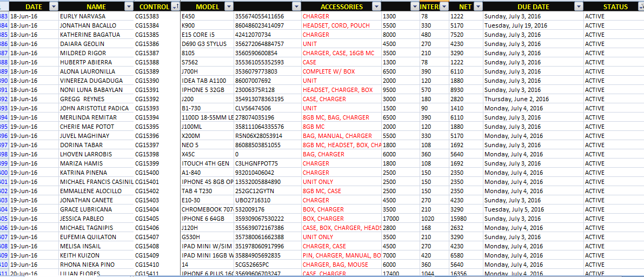Select model cell IPHONE 5 32GB
The image size is (644, 277).
[x=208, y=90]
